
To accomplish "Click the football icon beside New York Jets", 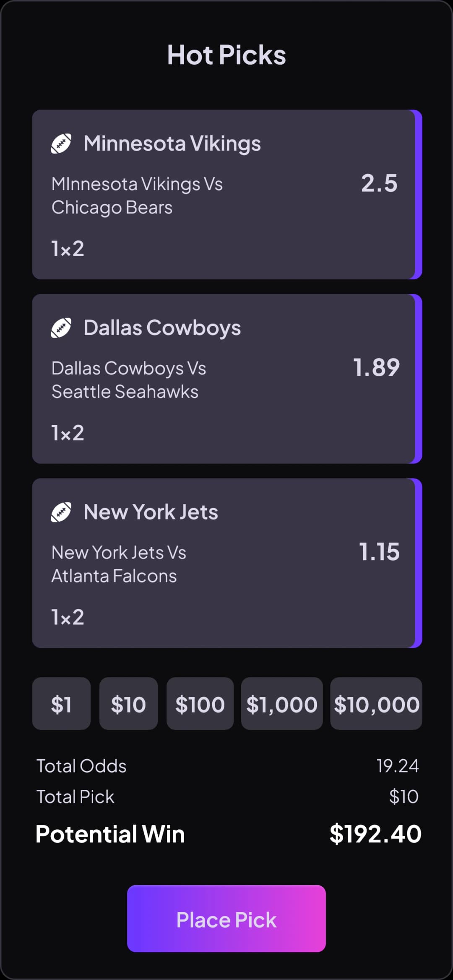I will (x=61, y=512).
